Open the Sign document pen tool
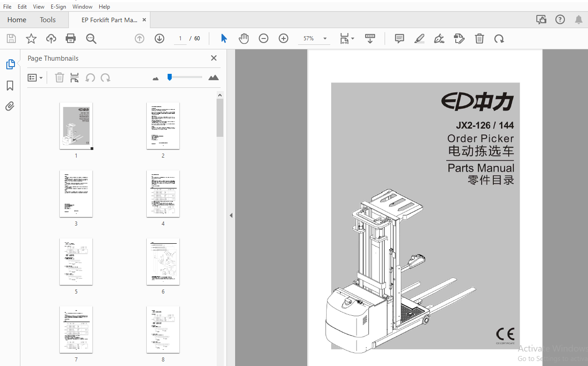588x366 pixels. point(439,39)
